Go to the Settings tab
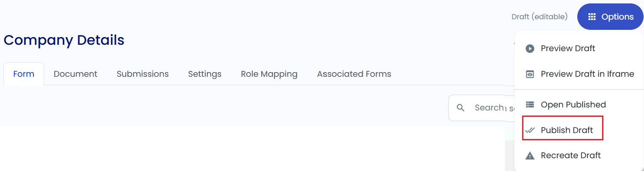Screen dimensions: 644x171 coord(205,74)
